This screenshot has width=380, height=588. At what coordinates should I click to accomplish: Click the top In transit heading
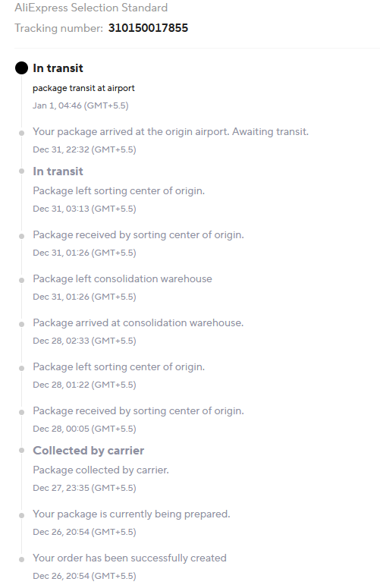58,68
